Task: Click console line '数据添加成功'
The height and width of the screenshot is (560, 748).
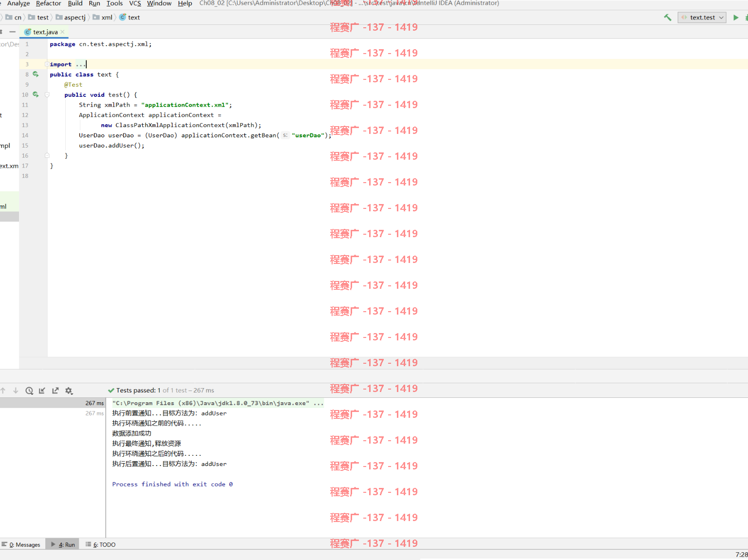Action: (x=131, y=433)
